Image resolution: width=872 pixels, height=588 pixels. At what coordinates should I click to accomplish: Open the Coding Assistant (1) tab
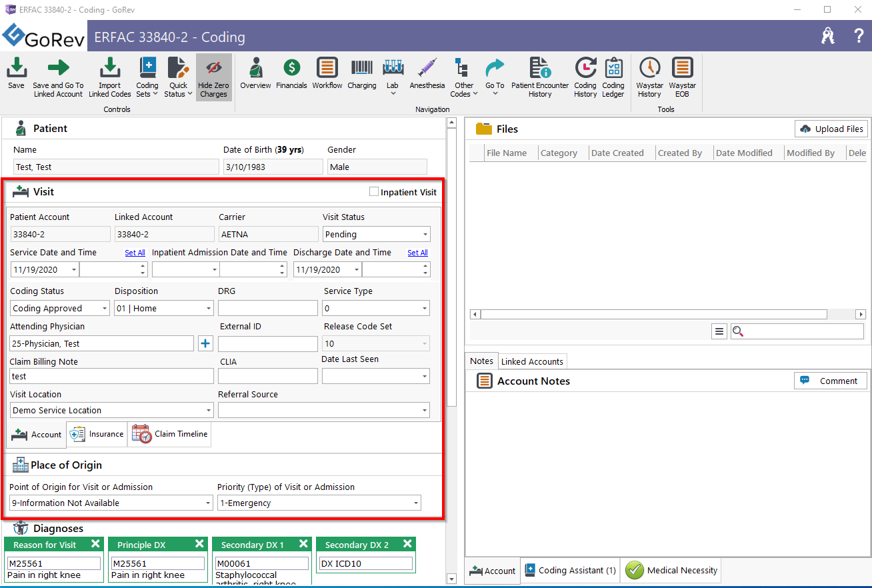click(570, 571)
